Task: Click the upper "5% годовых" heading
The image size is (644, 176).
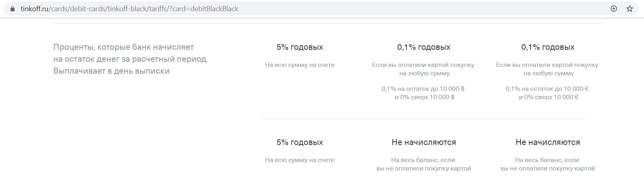Action: 300,47
